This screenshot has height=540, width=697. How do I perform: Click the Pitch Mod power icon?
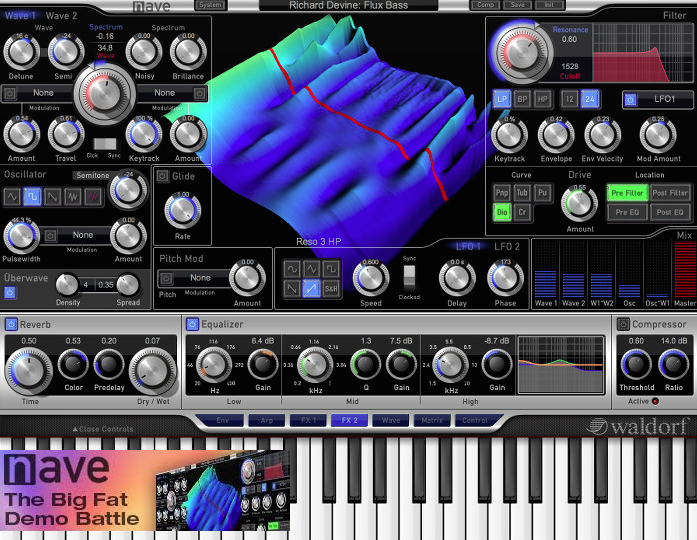click(x=166, y=279)
